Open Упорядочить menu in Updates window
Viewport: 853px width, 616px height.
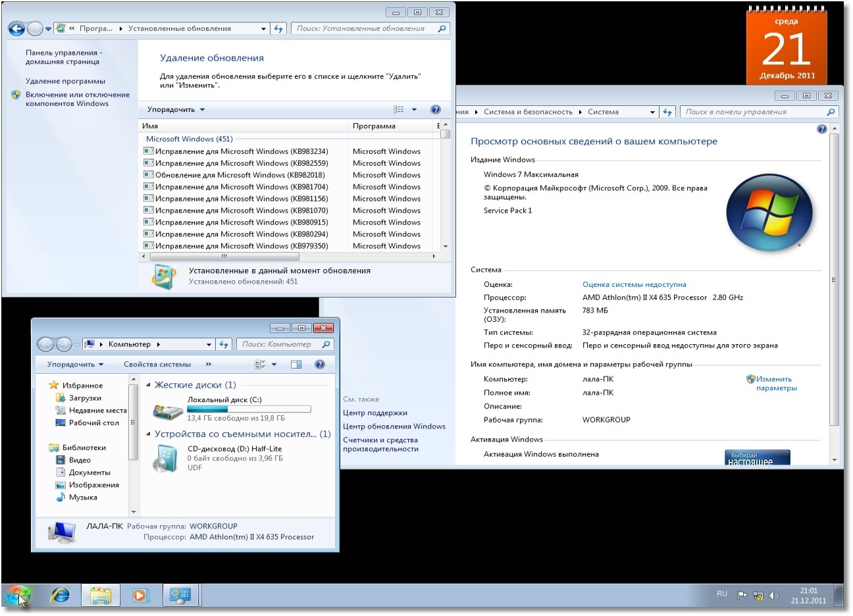(x=176, y=109)
